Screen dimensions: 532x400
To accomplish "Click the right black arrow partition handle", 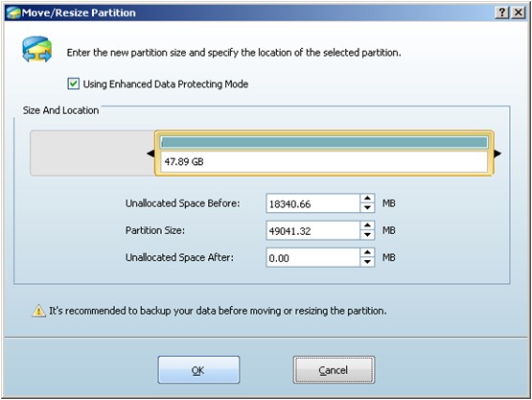I will coord(497,153).
